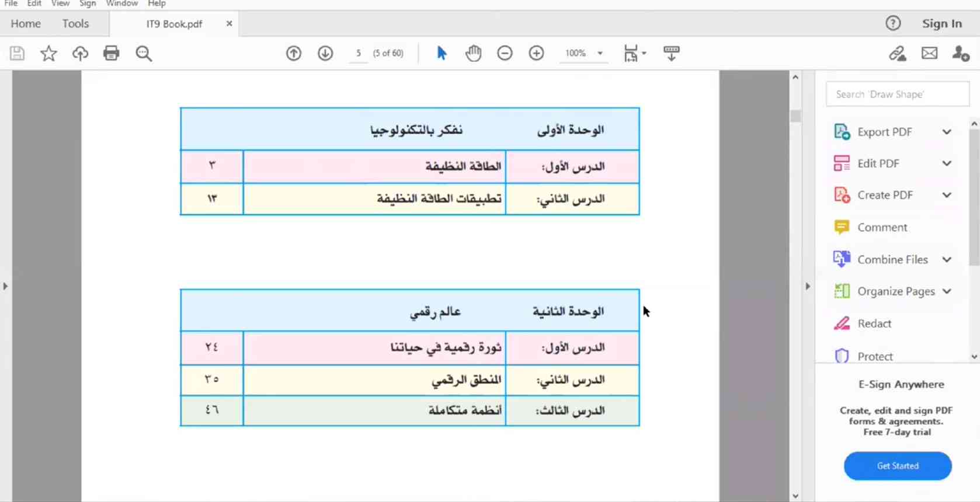980x502 pixels.
Task: Switch to the Home tab
Action: coord(26,24)
